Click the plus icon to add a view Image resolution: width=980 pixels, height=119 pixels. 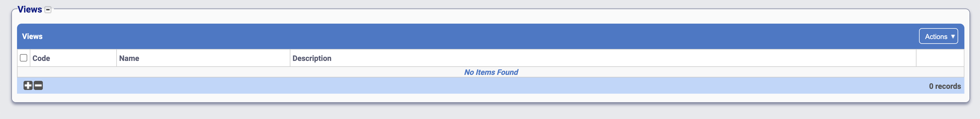28,85
